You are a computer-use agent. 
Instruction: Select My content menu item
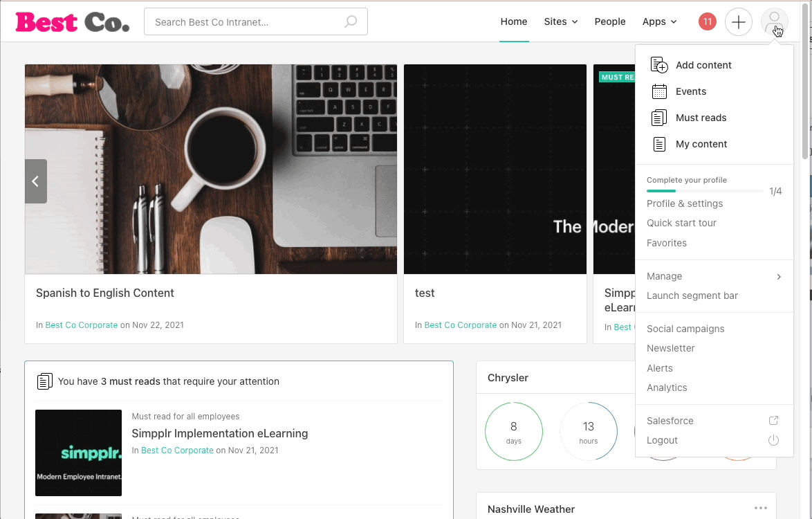(701, 144)
